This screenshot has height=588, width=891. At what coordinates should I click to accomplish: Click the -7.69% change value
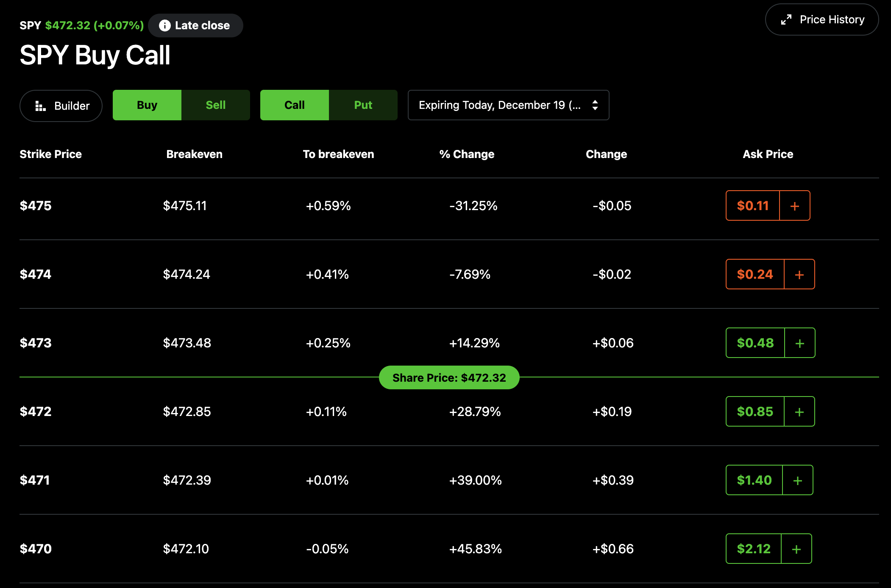tap(470, 275)
